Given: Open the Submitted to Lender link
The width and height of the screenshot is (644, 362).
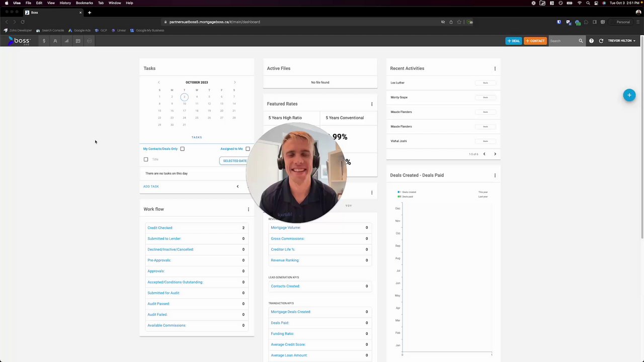Looking at the screenshot, I should (x=164, y=239).
